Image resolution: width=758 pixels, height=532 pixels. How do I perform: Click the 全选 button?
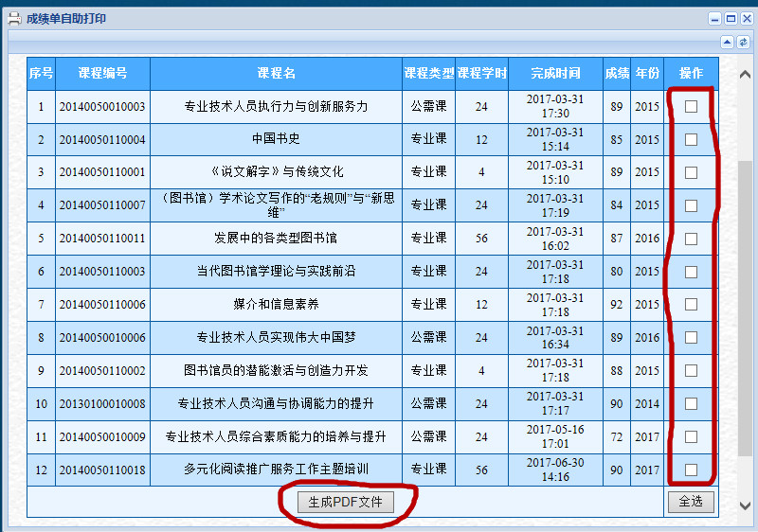point(691,502)
